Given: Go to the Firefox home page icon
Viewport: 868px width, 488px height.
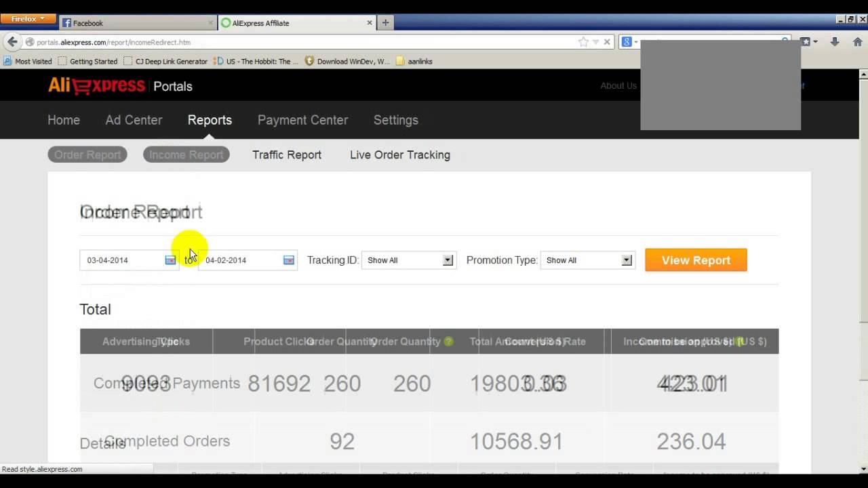Looking at the screenshot, I should [857, 42].
